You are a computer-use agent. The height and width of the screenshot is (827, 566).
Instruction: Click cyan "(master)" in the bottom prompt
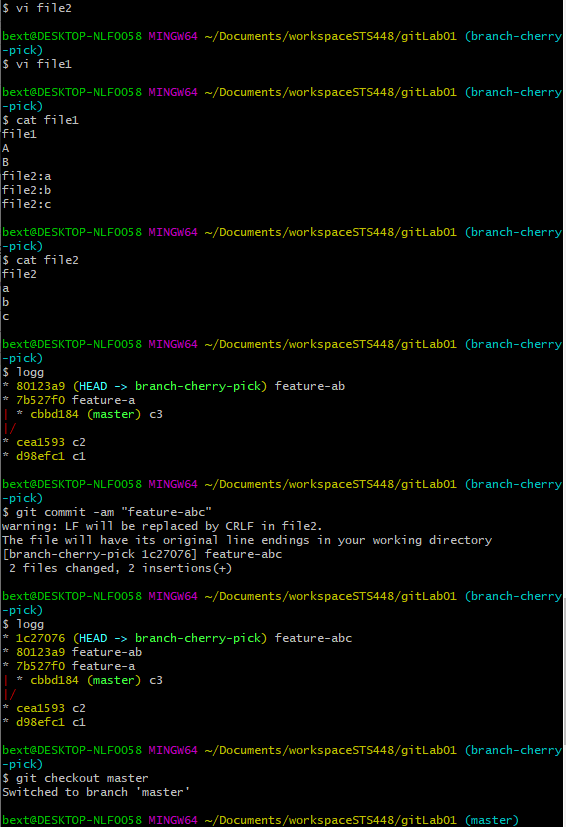tap(492, 820)
